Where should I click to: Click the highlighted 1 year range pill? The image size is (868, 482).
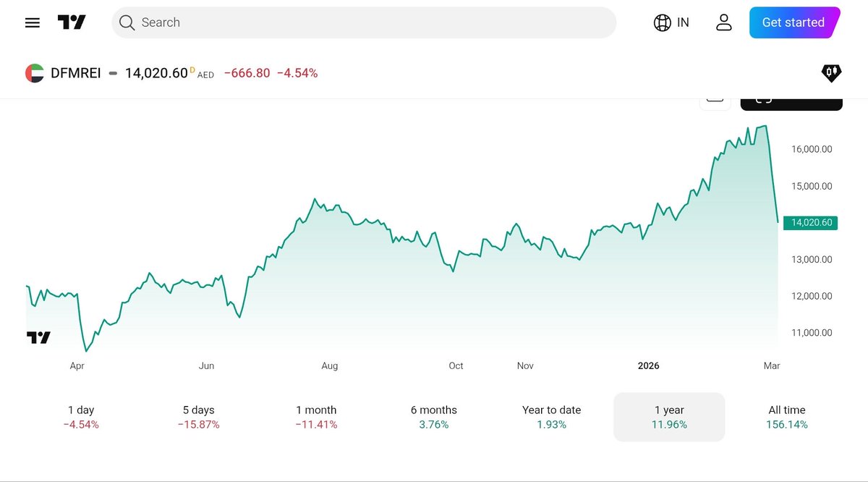click(x=669, y=417)
